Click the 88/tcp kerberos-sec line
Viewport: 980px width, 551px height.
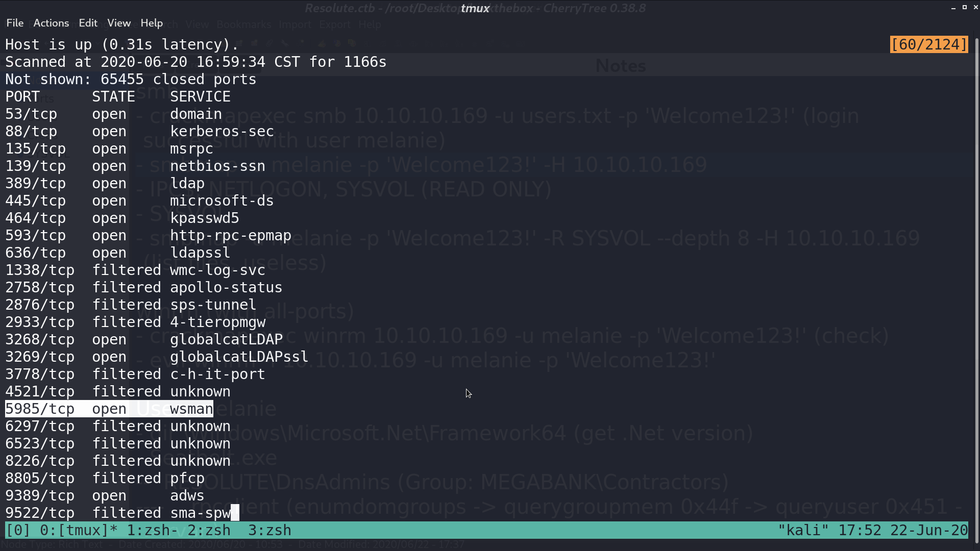(x=139, y=131)
